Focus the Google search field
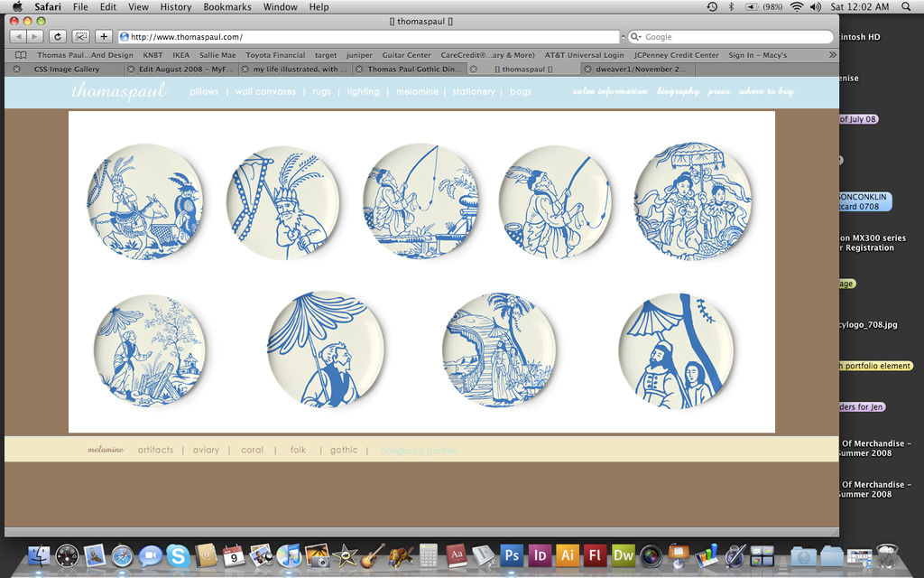Viewport: 924px width, 578px height. (731, 36)
